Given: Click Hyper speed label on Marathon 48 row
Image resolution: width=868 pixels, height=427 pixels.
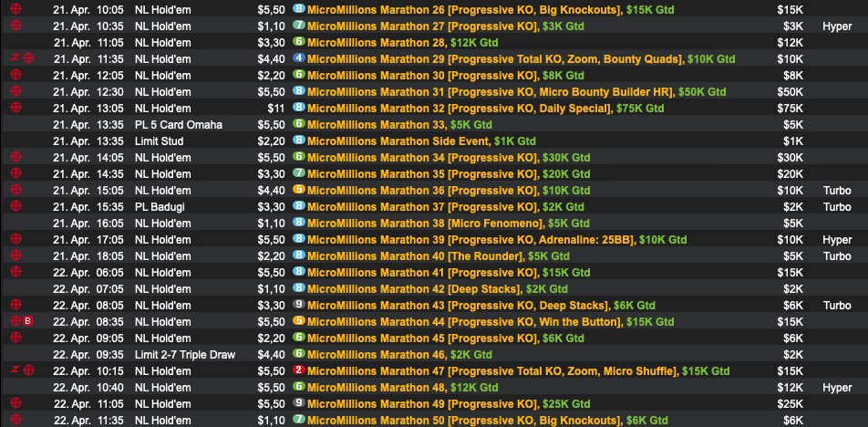Looking at the screenshot, I should click(x=837, y=389).
